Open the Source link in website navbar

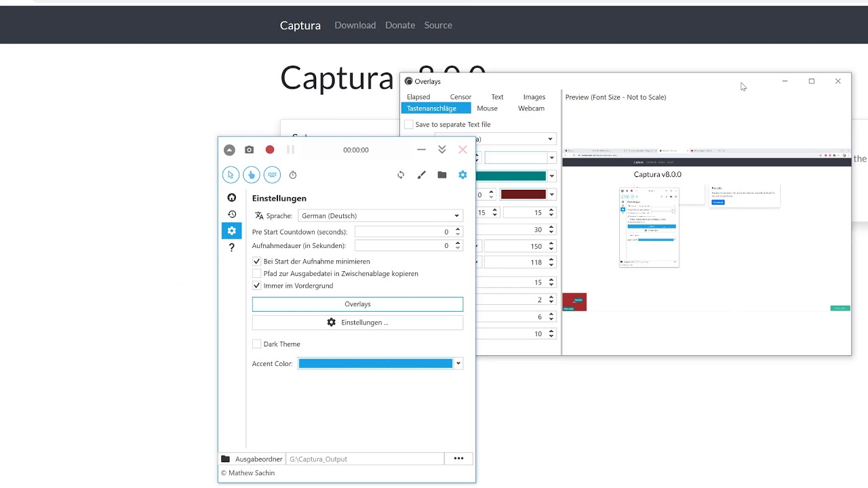pyautogui.click(x=438, y=25)
